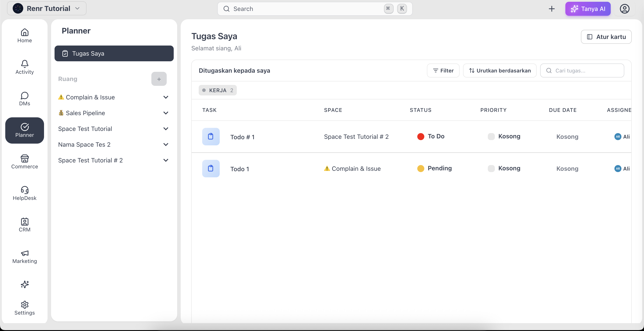
Task: Expand the Sales Pipeline space
Action: coord(166,113)
